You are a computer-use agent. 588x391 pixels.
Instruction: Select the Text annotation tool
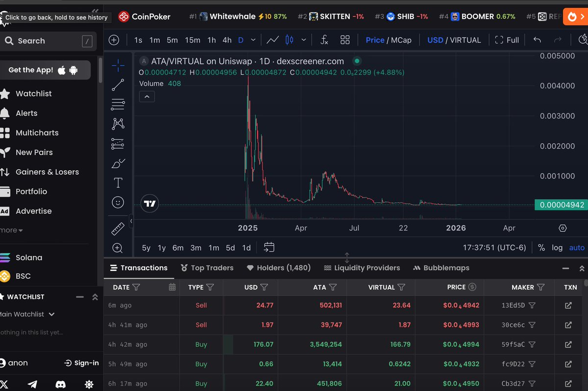(x=118, y=182)
